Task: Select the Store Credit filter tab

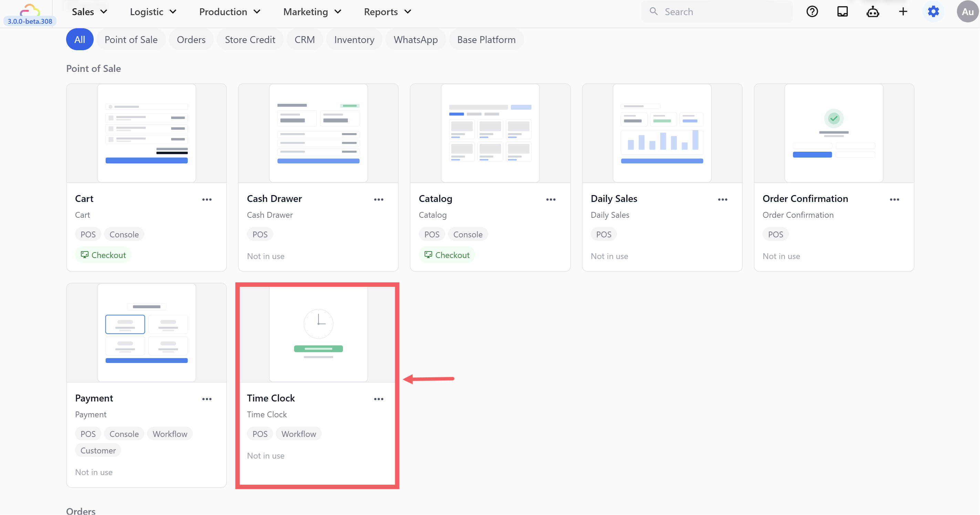Action: [250, 40]
